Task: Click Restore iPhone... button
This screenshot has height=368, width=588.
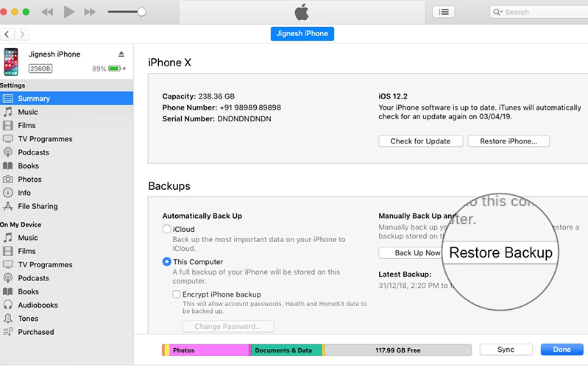Action: coord(509,141)
